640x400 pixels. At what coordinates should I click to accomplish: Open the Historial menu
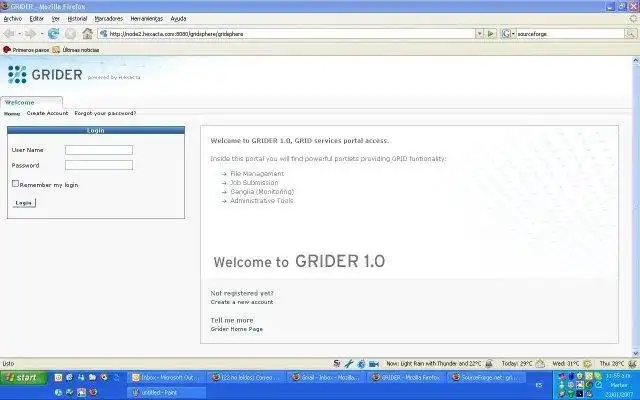(77, 19)
